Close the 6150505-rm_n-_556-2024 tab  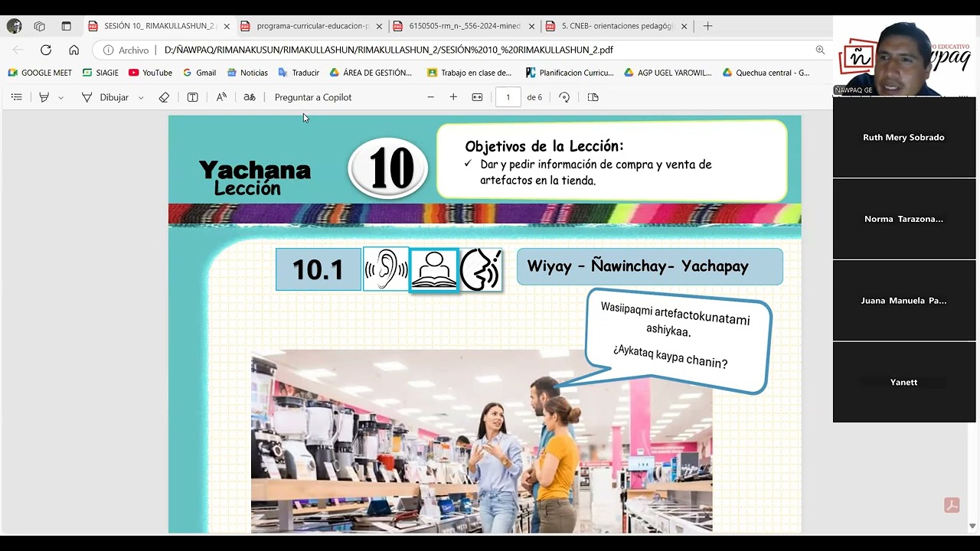pyautogui.click(x=531, y=26)
